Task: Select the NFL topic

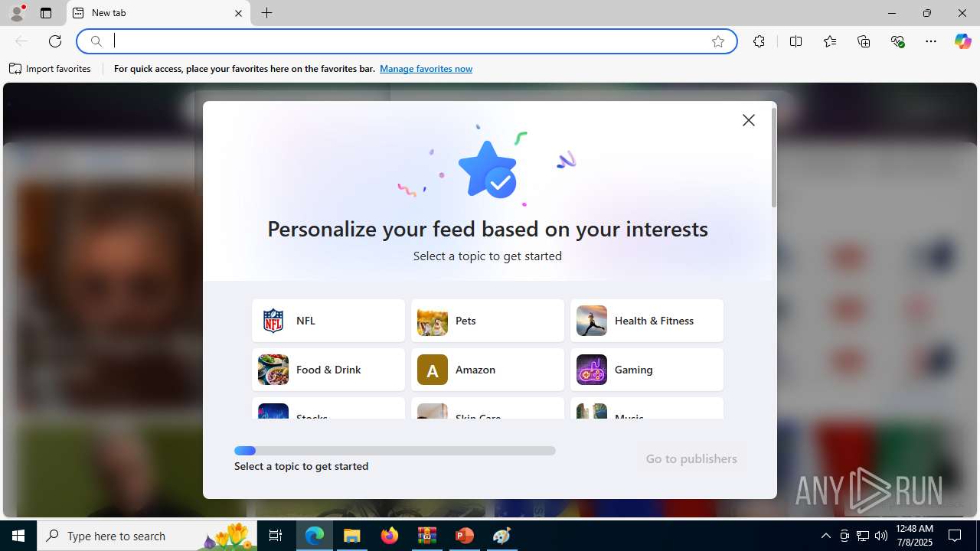Action: click(328, 321)
